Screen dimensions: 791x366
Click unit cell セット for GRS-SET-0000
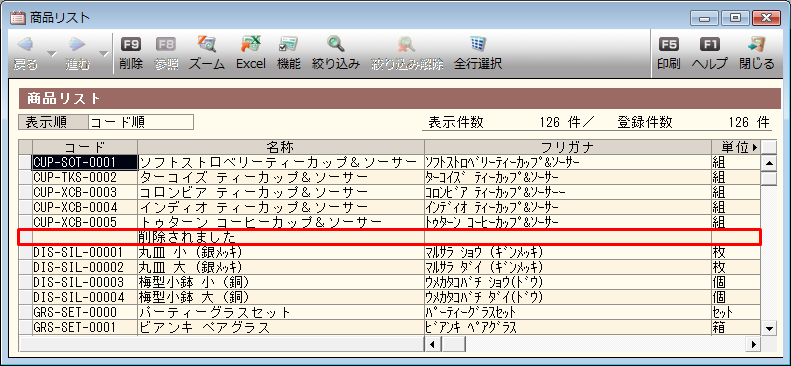[736, 313]
